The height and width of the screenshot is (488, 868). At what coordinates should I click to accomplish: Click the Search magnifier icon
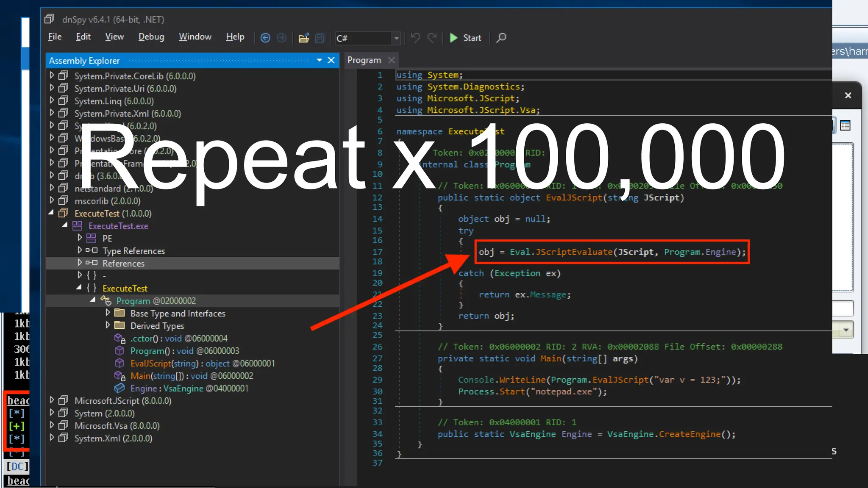point(501,38)
